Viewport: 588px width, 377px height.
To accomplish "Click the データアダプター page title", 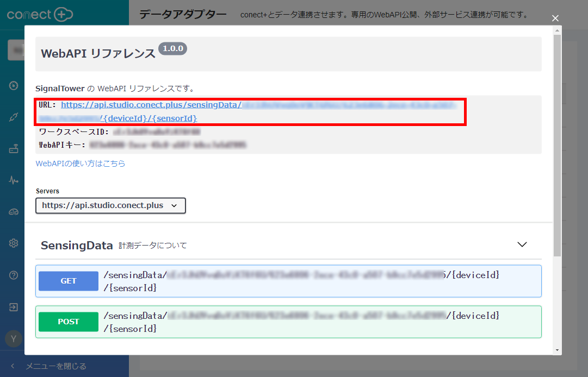I will (x=183, y=15).
